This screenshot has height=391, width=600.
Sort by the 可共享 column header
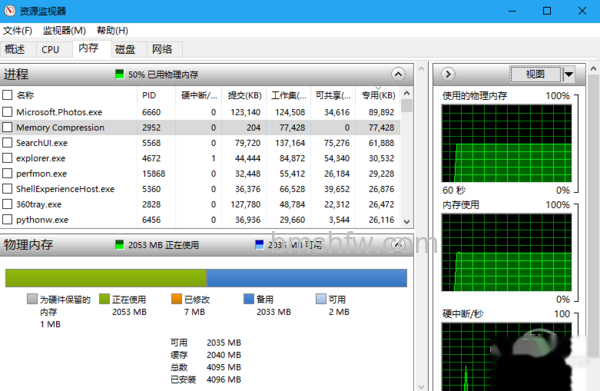[x=333, y=95]
